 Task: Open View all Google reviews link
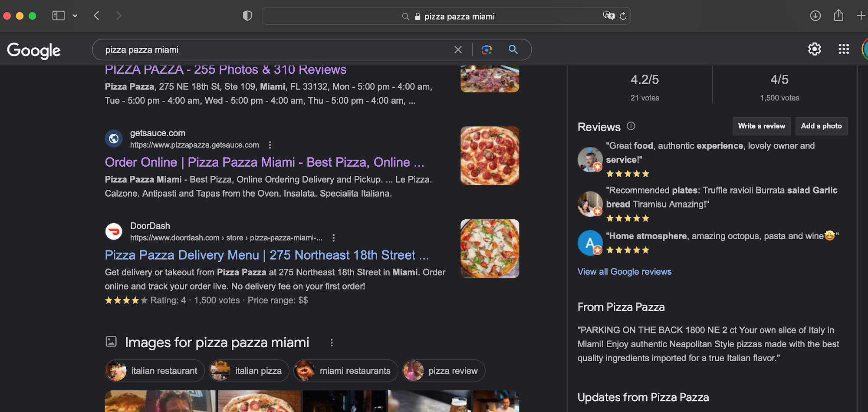[x=624, y=272]
